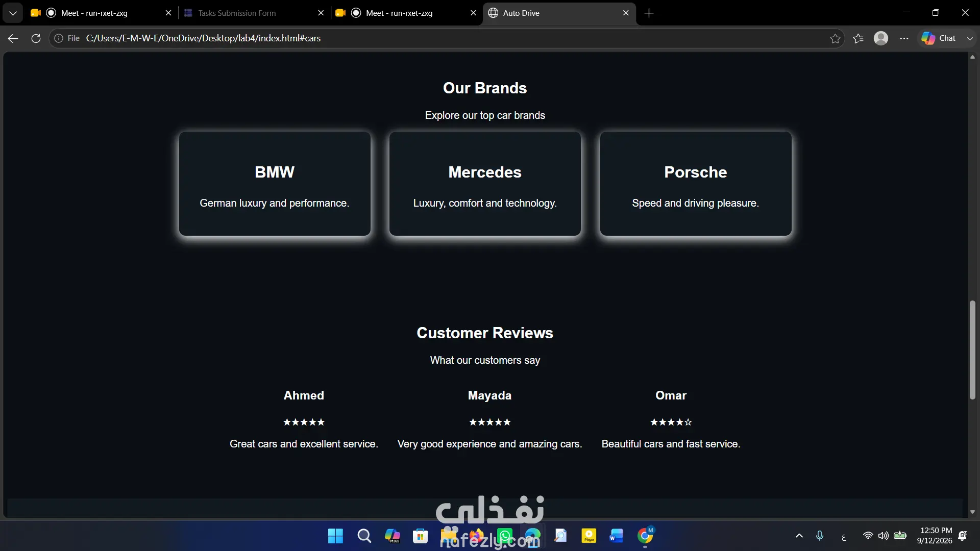This screenshot has width=980, height=551.
Task: Click the page vertical scrollbar thumb
Action: point(972,350)
